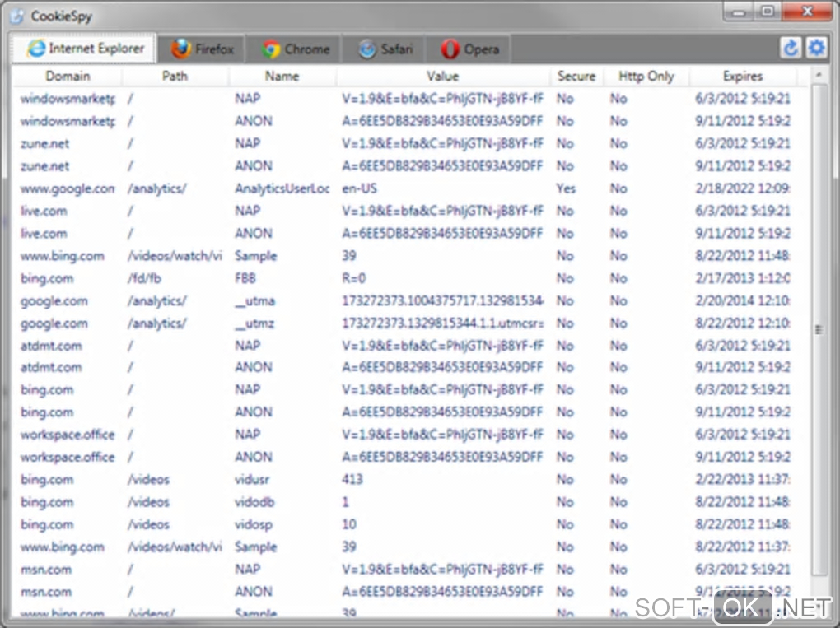Click the vidosp cookie name
The image size is (840, 628).
point(254,524)
